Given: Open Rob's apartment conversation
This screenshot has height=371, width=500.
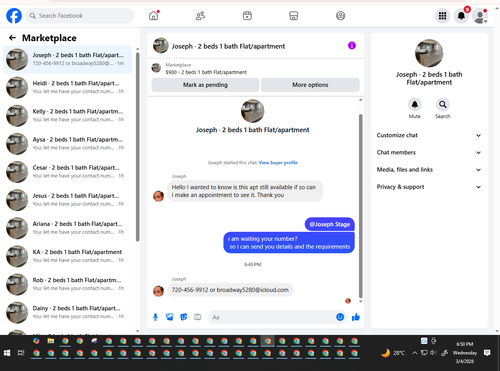Looking at the screenshot, I should point(68,284).
